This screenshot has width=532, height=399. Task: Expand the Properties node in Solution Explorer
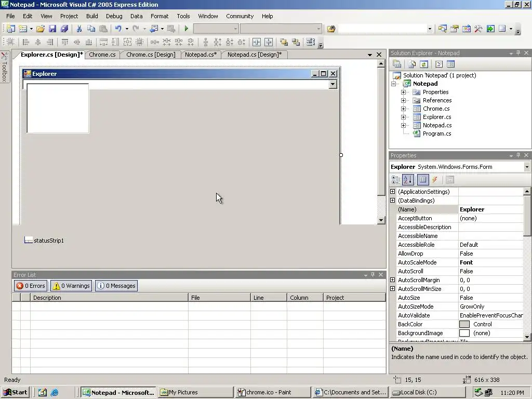(403, 92)
